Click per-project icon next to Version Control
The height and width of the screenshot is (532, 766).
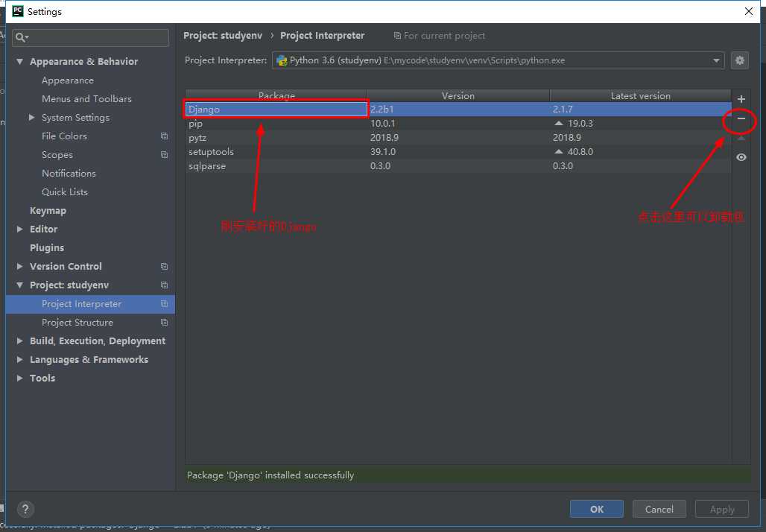coord(164,266)
